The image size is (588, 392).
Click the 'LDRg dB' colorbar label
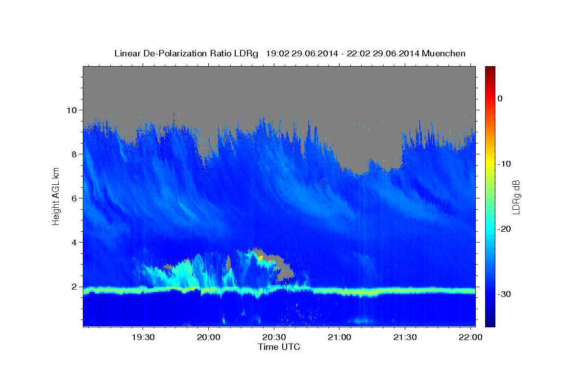click(x=515, y=196)
